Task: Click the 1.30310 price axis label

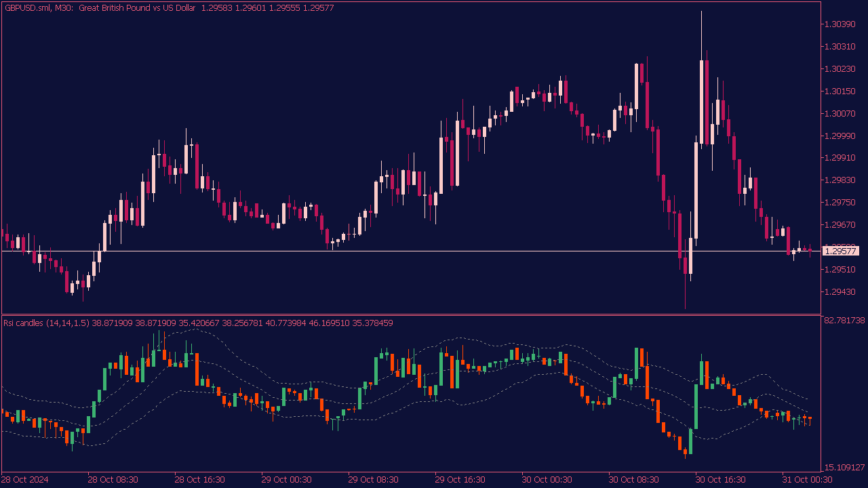Action: click(840, 47)
